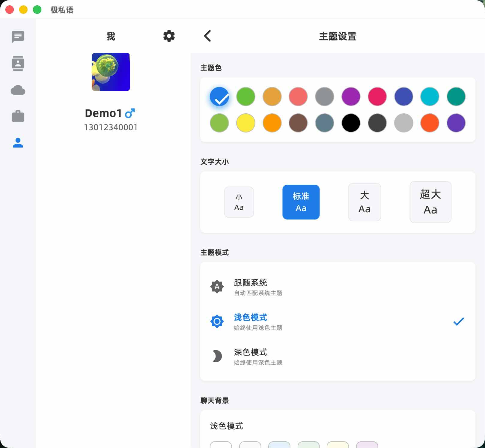Open the chat messages sidebar icon
The width and height of the screenshot is (485, 448).
[18, 37]
